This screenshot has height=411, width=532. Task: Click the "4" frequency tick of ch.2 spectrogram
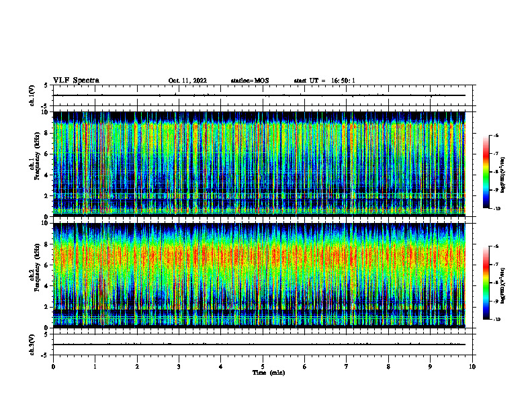click(47, 286)
